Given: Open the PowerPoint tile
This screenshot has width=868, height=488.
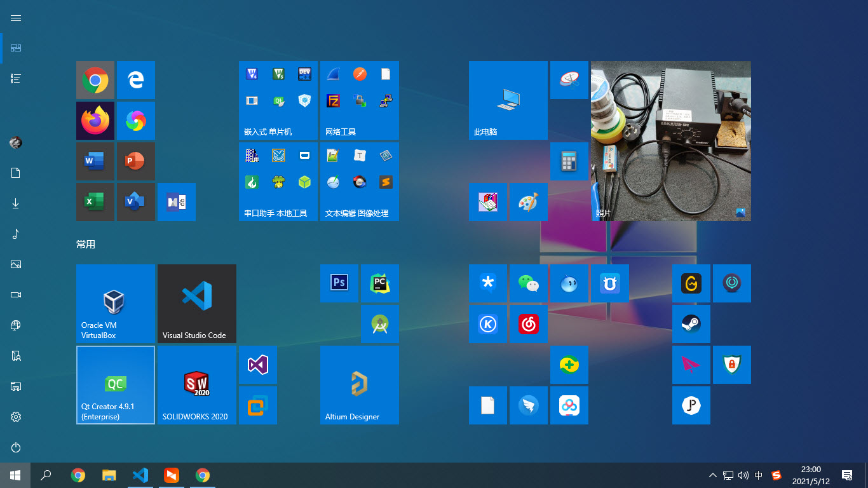Looking at the screenshot, I should click(x=136, y=161).
